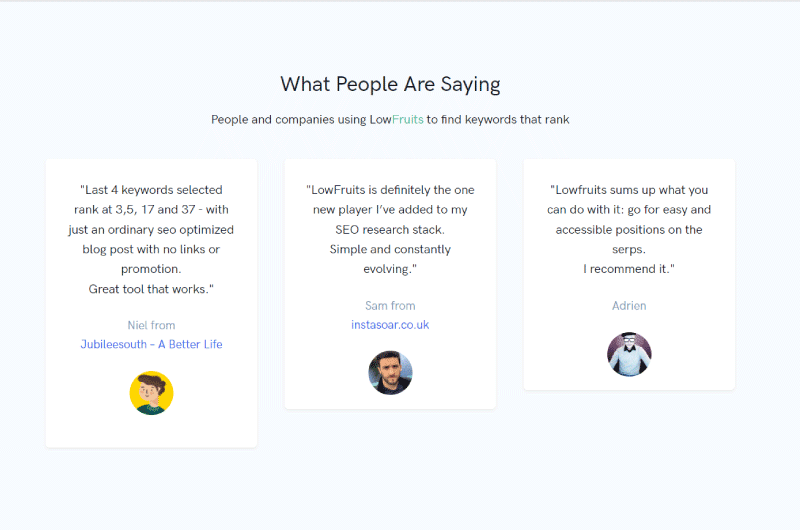Viewport: 800px width, 530px height.
Task: Click the "LowFruits is definitely the one" line
Action: (x=390, y=190)
